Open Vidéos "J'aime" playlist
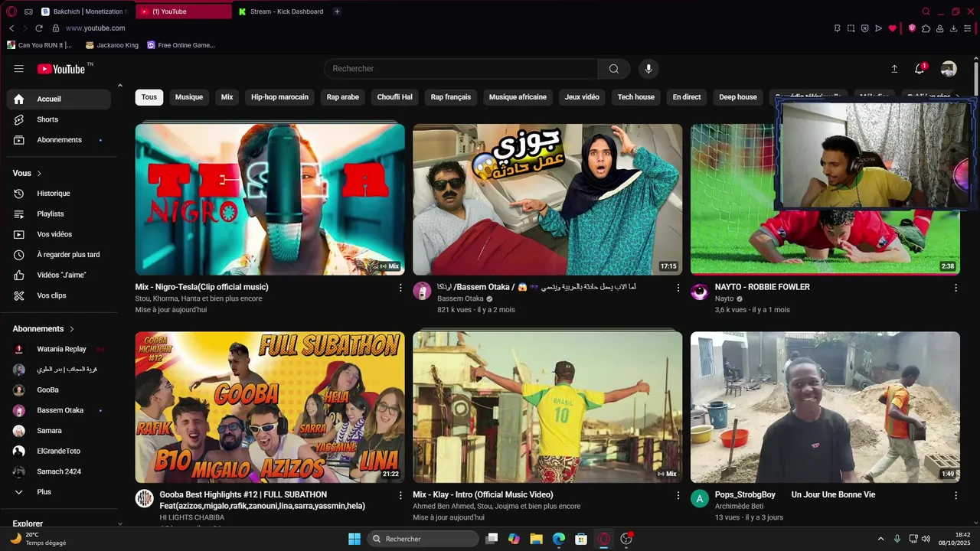Viewport: 980px width, 551px height. (58, 275)
